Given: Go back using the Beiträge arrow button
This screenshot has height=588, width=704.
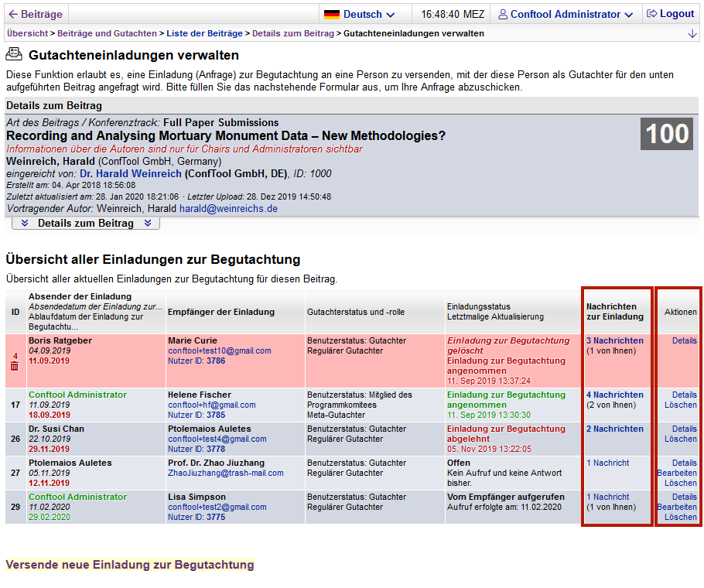Looking at the screenshot, I should tap(36, 14).
